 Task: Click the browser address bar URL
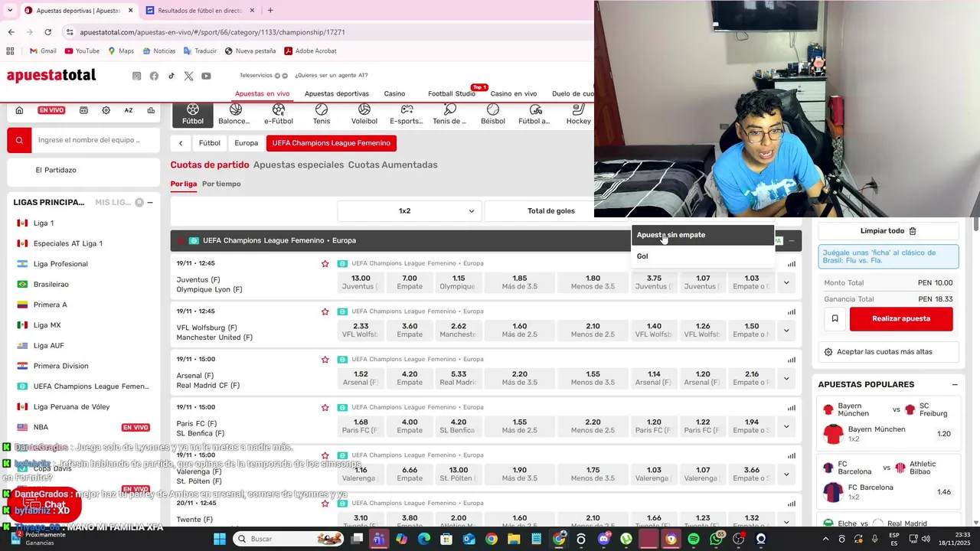click(212, 32)
